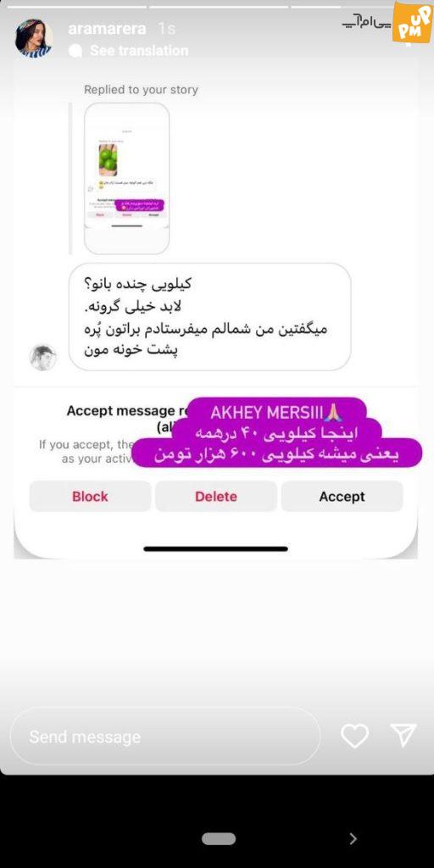Tap the Accept button

[x=342, y=496]
